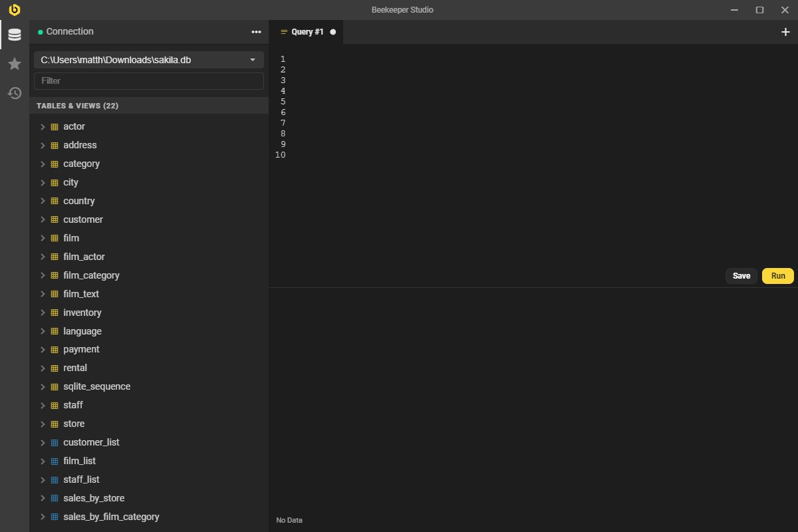Click the customer_list view icon

(x=55, y=443)
